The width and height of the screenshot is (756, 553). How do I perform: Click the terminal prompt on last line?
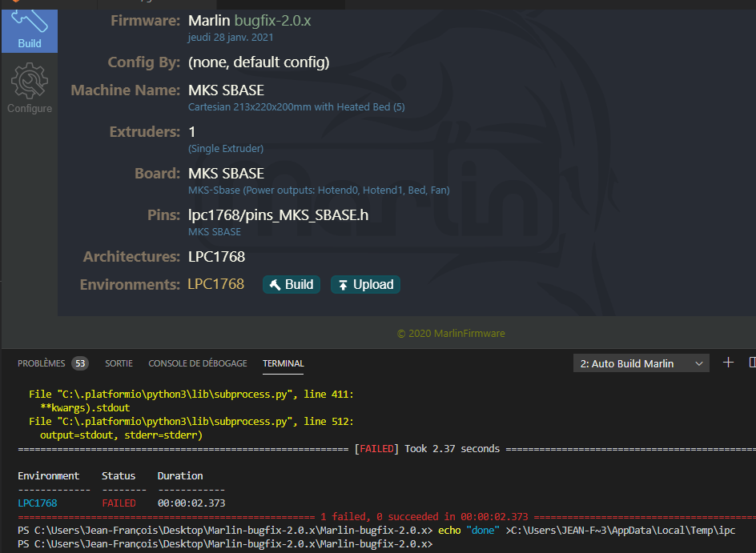(225, 544)
